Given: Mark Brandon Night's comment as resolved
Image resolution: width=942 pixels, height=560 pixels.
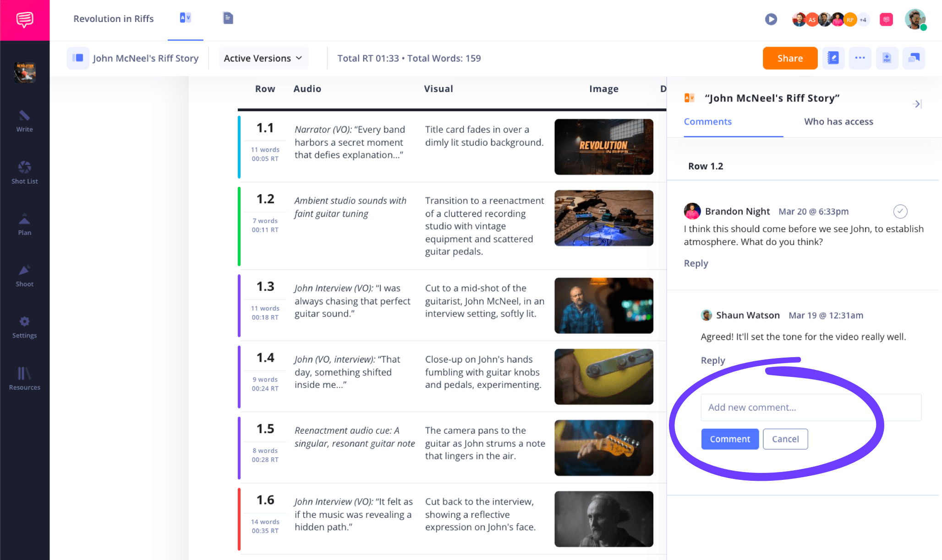Looking at the screenshot, I should (900, 212).
